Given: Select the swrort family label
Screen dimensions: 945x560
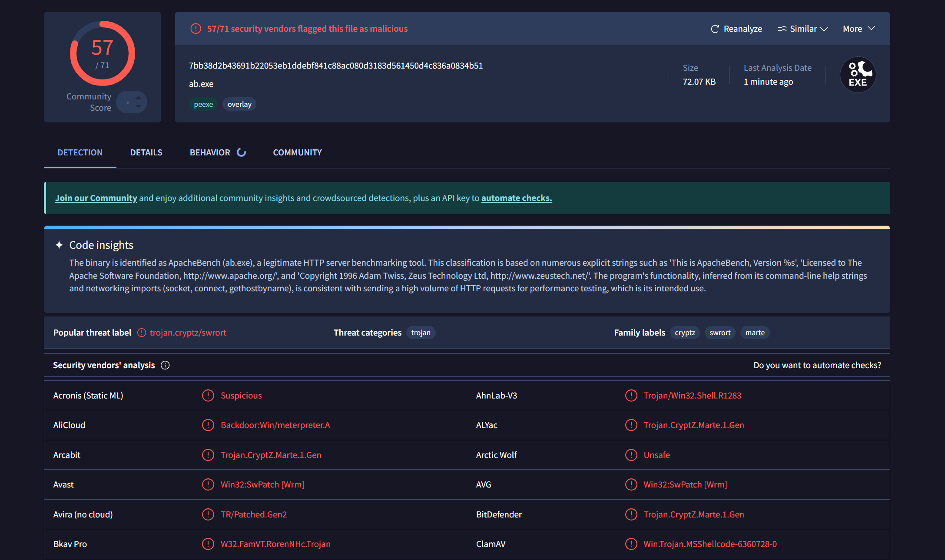Looking at the screenshot, I should click(x=720, y=333).
